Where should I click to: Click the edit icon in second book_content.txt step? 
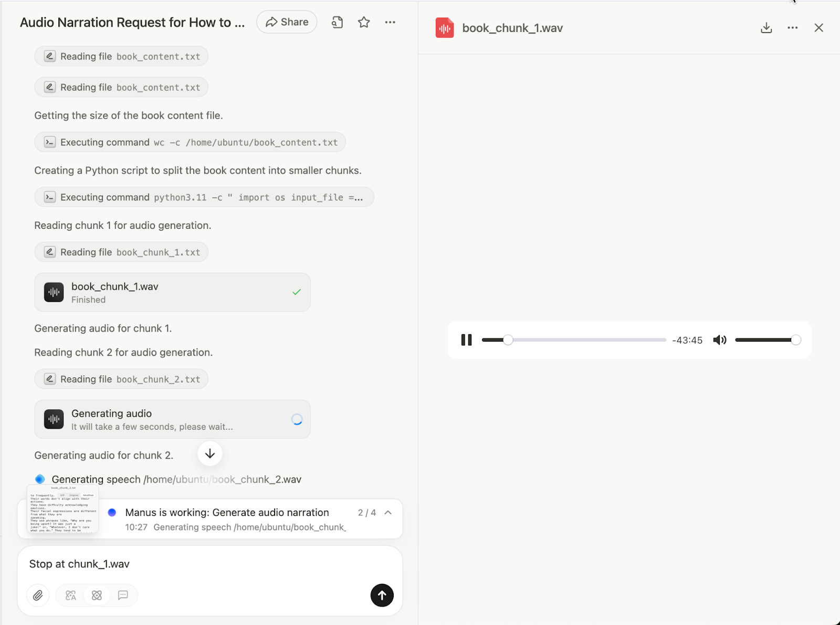click(x=49, y=87)
